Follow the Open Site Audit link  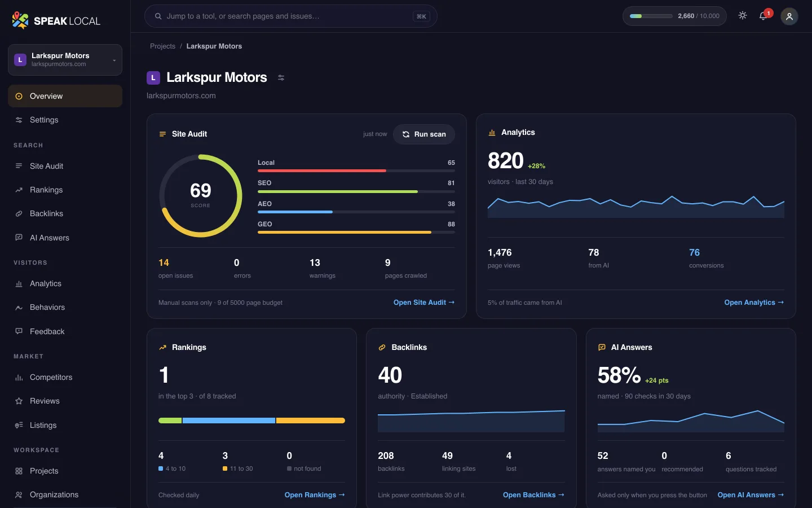424,303
